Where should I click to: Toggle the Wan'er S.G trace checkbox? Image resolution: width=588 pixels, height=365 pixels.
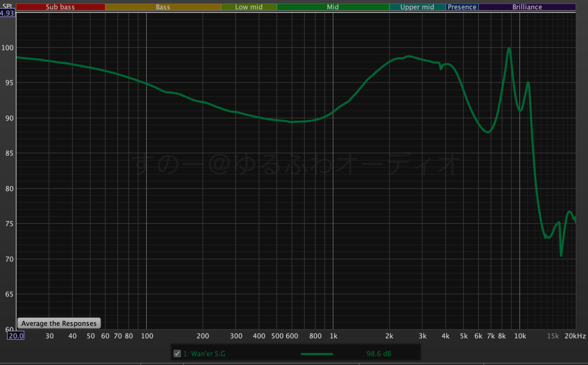pyautogui.click(x=177, y=354)
